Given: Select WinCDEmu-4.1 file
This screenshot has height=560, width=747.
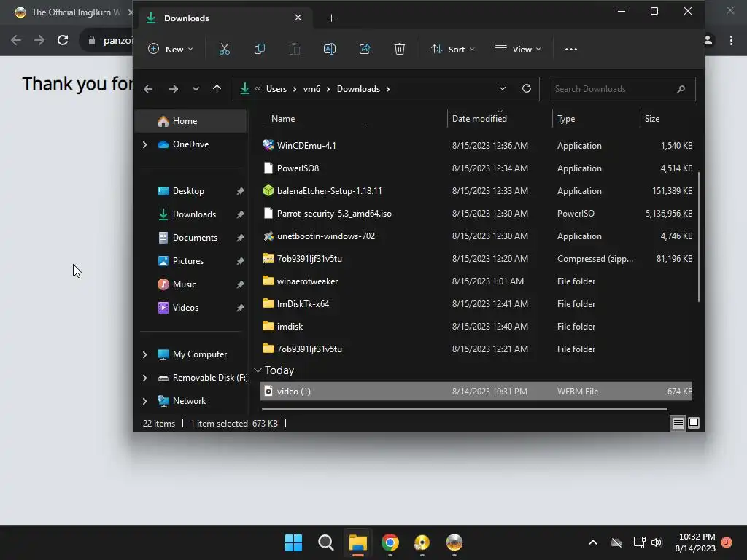Looking at the screenshot, I should [306, 146].
